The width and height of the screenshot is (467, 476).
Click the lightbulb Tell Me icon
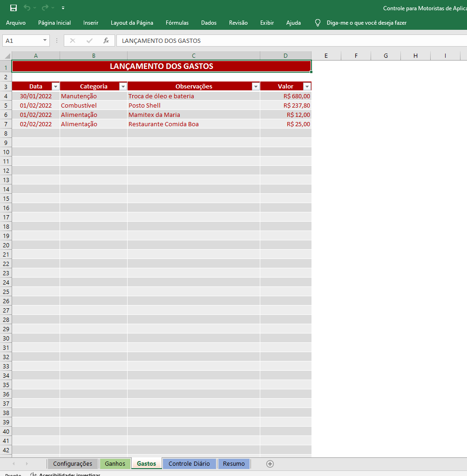(x=318, y=23)
